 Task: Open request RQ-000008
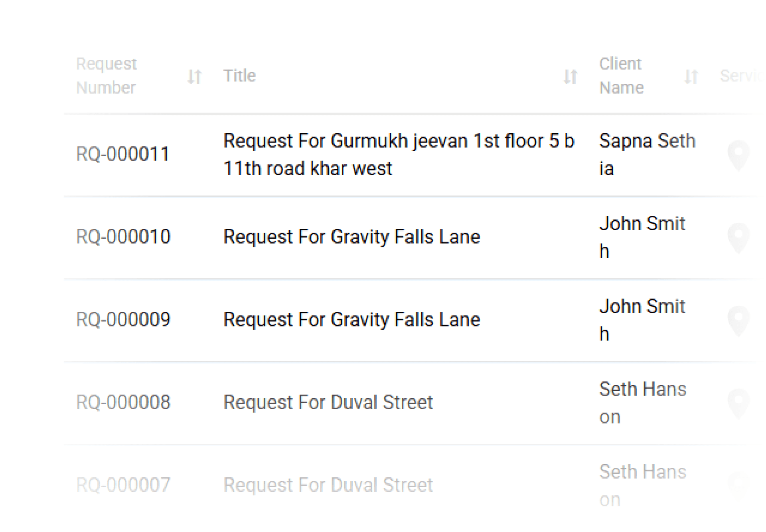click(123, 402)
